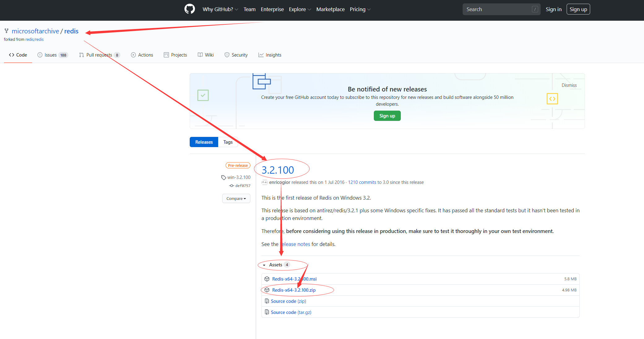Image resolution: width=644 pixels, height=339 pixels.
Task: Click the GitHub octocat logo
Action: pos(189,9)
